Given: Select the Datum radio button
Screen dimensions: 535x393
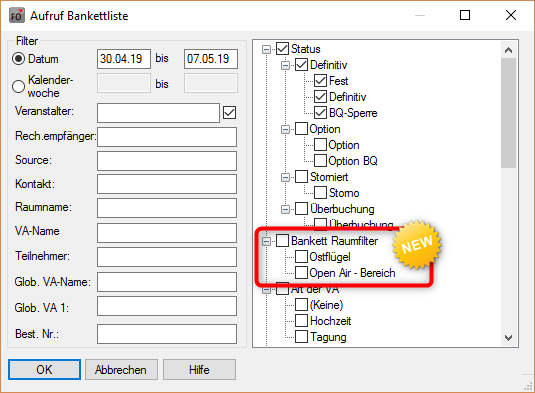Looking at the screenshot, I should pos(18,59).
